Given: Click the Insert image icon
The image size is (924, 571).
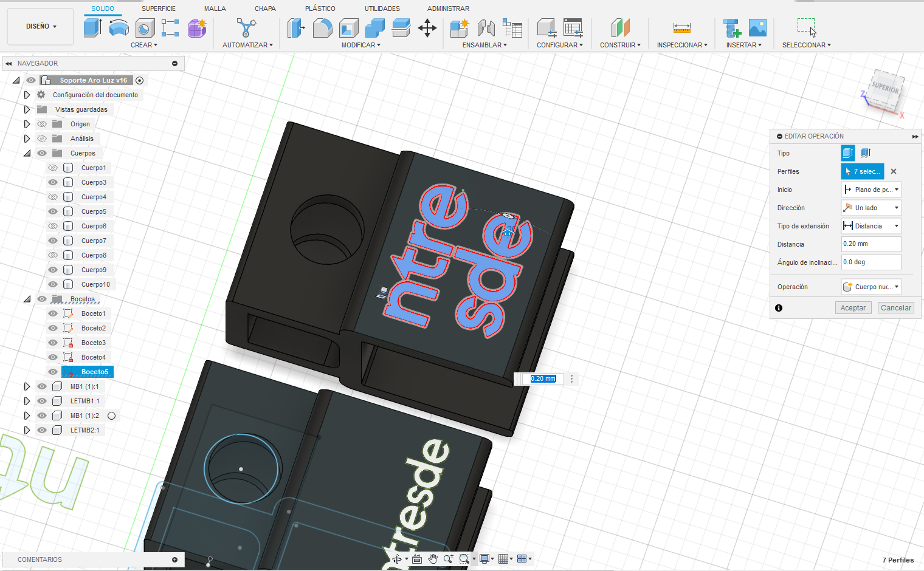Looking at the screenshot, I should (x=757, y=28).
